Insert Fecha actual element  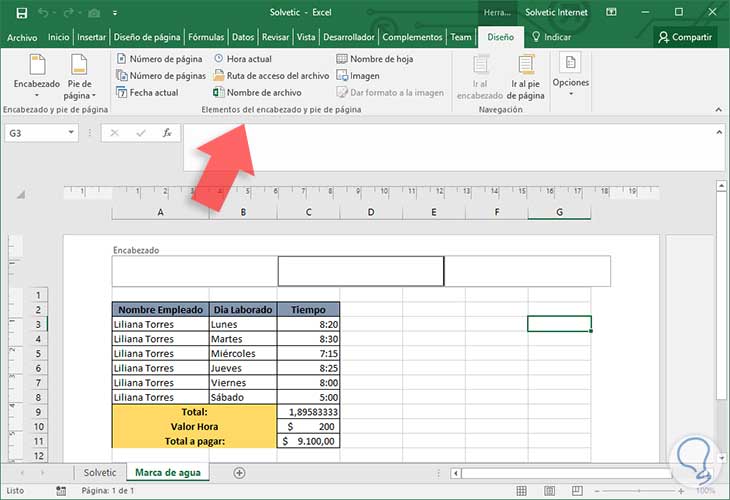[147, 92]
